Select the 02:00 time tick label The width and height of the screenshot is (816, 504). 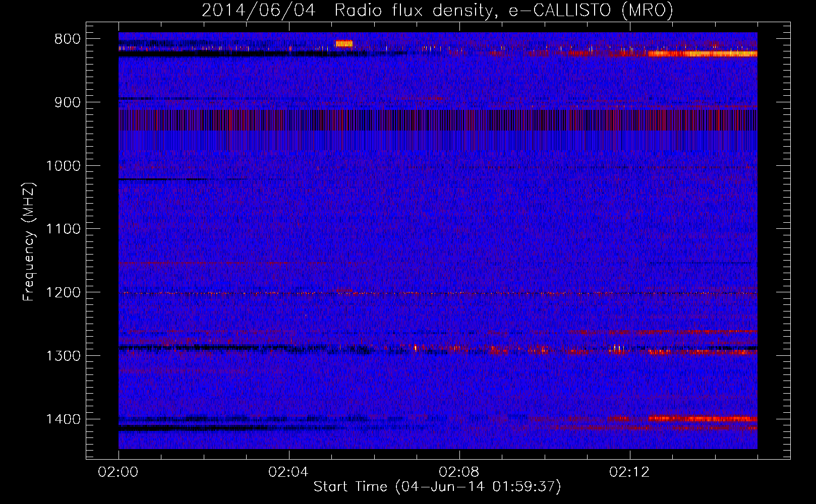point(119,472)
